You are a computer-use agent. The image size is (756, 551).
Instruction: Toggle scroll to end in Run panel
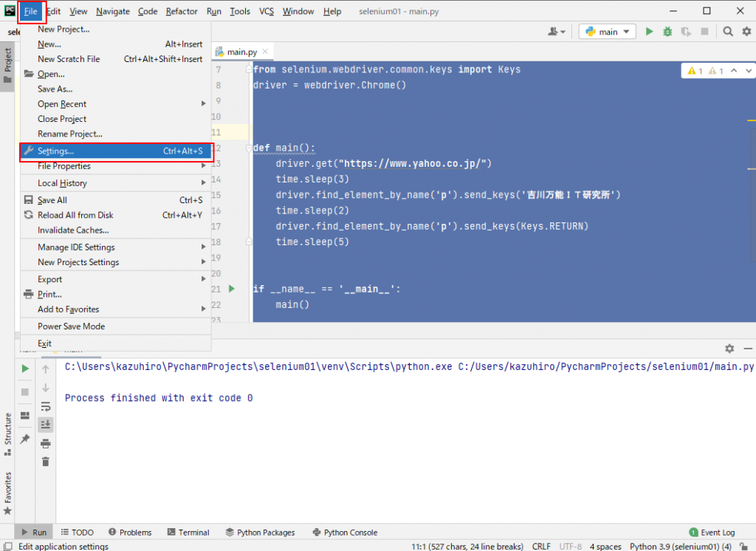pos(46,424)
